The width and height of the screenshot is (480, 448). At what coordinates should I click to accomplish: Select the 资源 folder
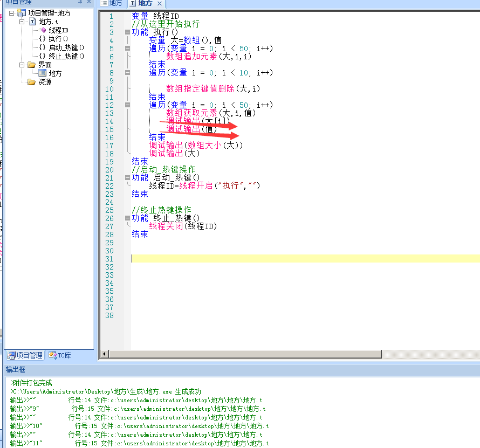[45, 82]
